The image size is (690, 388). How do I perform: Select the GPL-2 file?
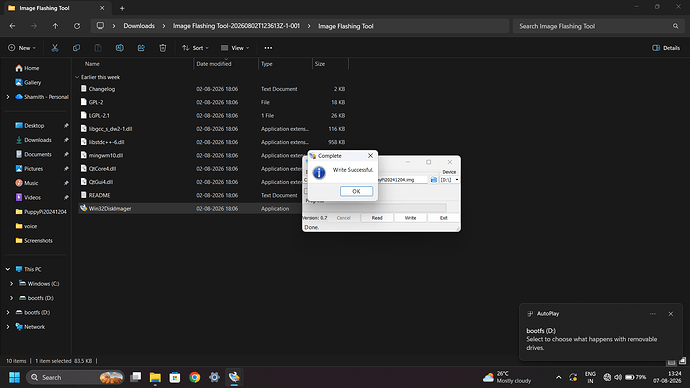[96, 102]
